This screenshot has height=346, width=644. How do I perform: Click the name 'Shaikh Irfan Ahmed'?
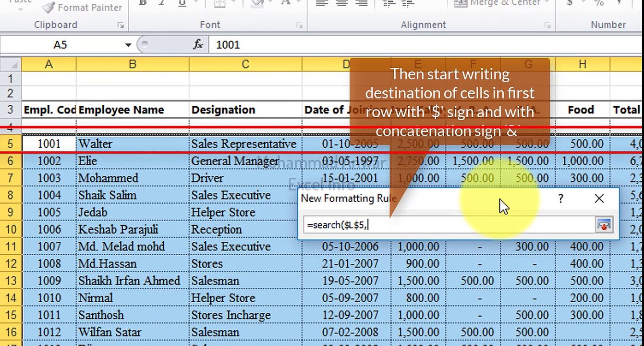[x=129, y=281]
